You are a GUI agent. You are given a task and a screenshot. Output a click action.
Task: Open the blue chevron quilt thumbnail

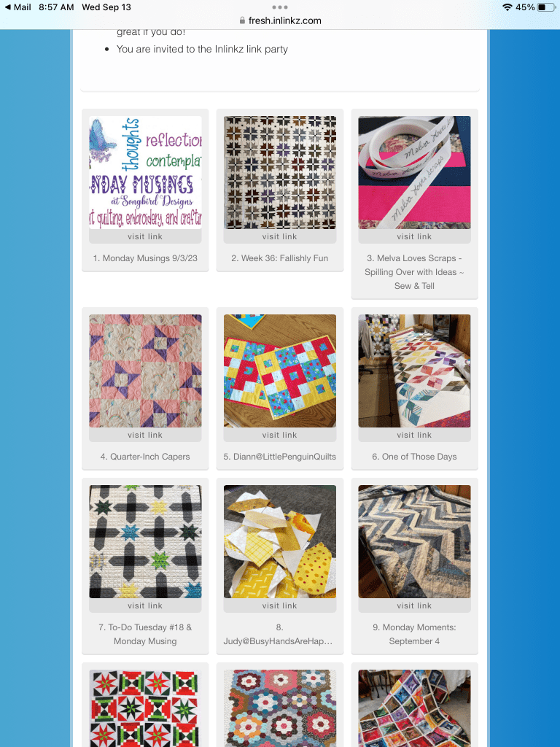click(414, 542)
